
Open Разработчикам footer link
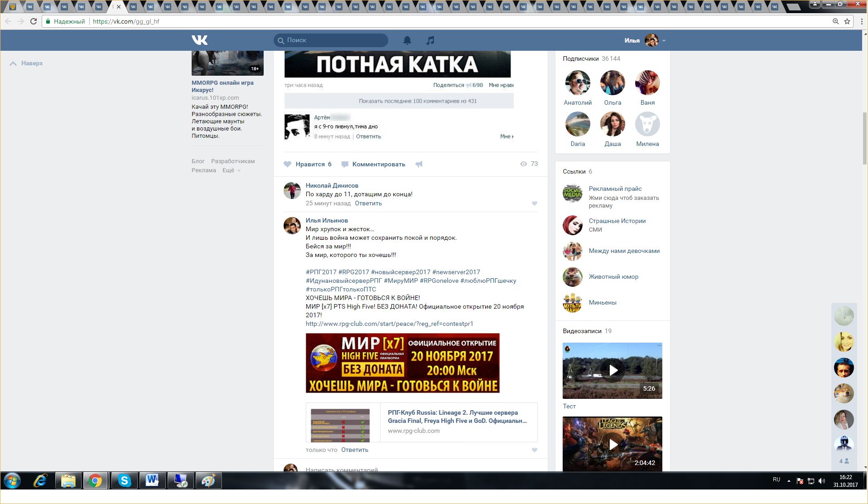coord(233,161)
